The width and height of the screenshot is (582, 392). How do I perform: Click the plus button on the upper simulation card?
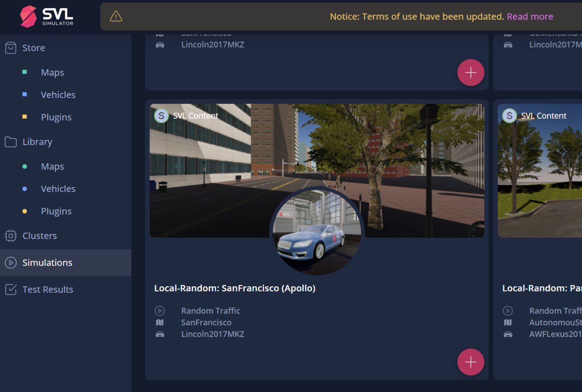470,73
